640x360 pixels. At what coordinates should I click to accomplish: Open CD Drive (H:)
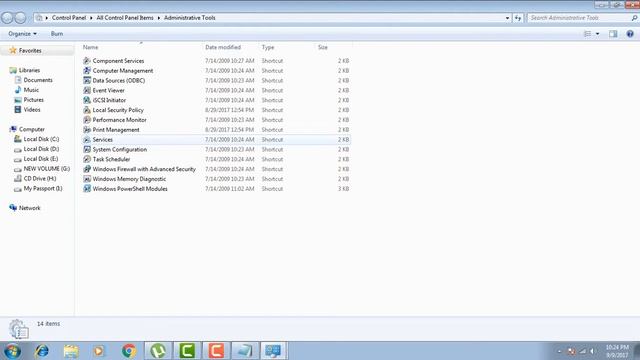click(x=40, y=178)
